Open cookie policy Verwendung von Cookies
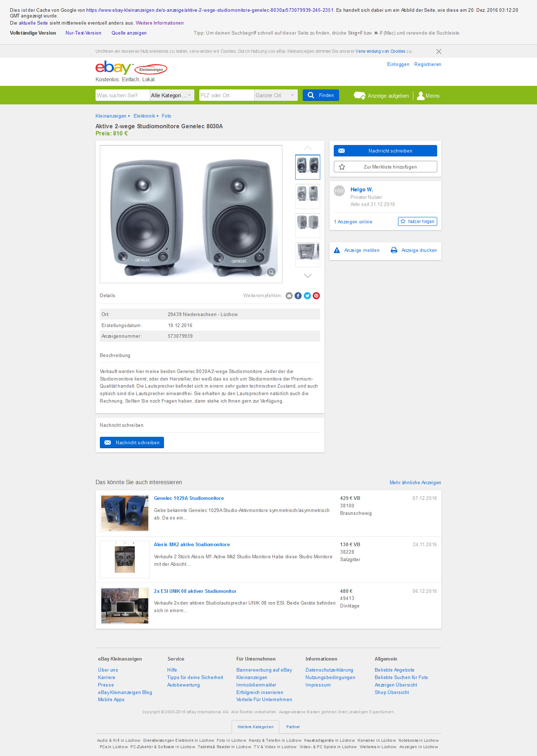The height and width of the screenshot is (756, 537). coord(380,51)
